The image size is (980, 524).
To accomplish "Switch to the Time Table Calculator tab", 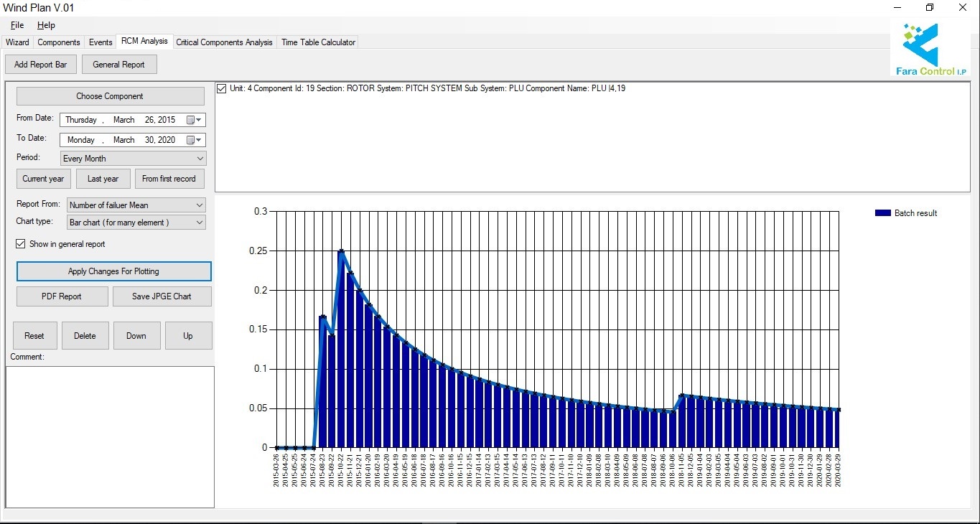I will (x=318, y=42).
